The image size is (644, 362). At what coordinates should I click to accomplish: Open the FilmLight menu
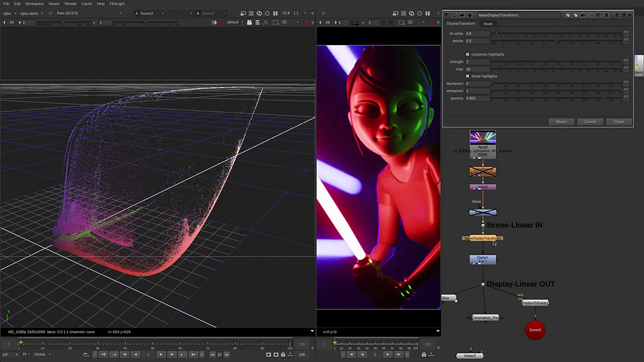(117, 4)
